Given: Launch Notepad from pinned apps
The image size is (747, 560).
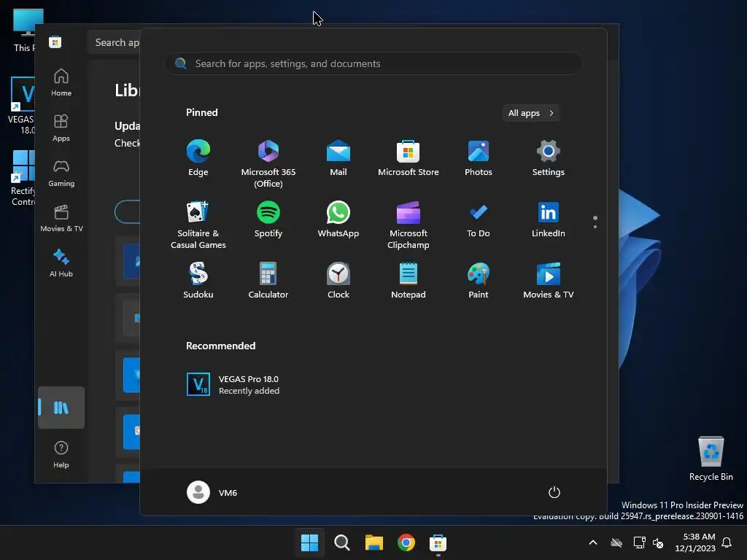Looking at the screenshot, I should click(409, 281).
